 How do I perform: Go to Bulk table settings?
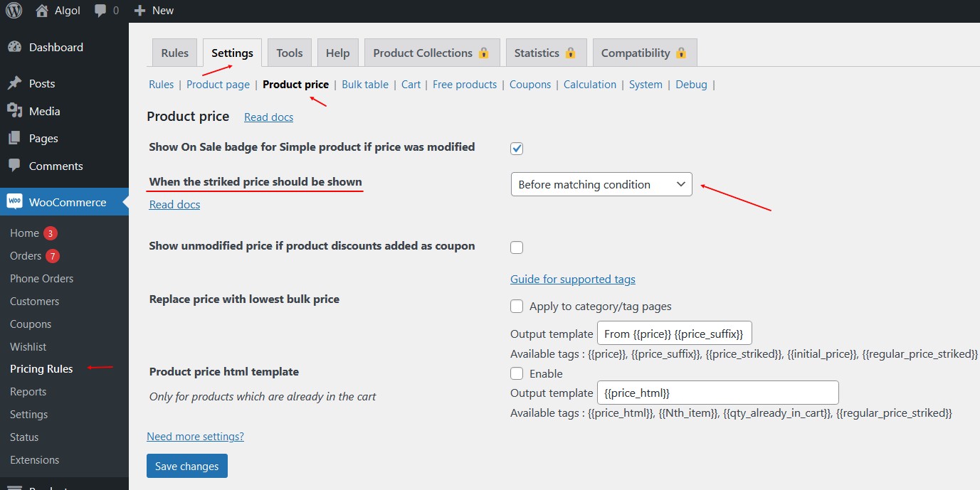tap(365, 84)
